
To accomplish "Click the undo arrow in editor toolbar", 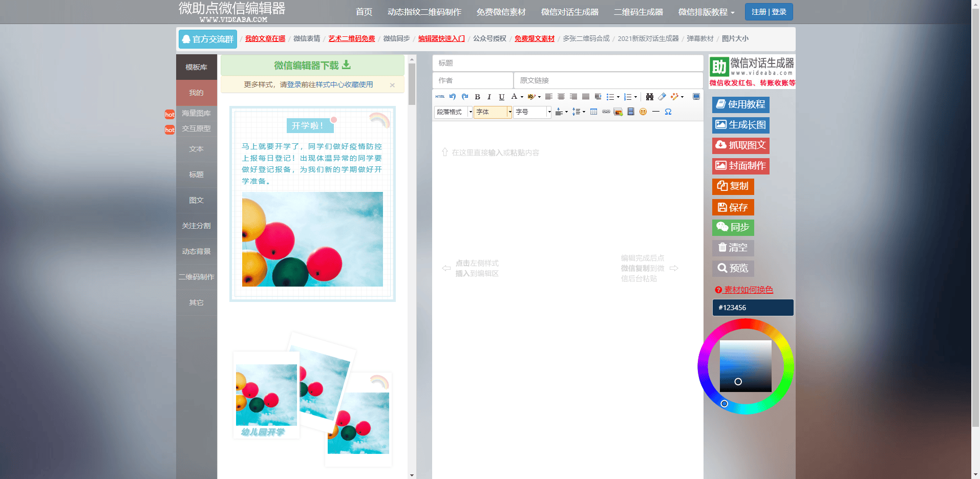I will [x=453, y=97].
